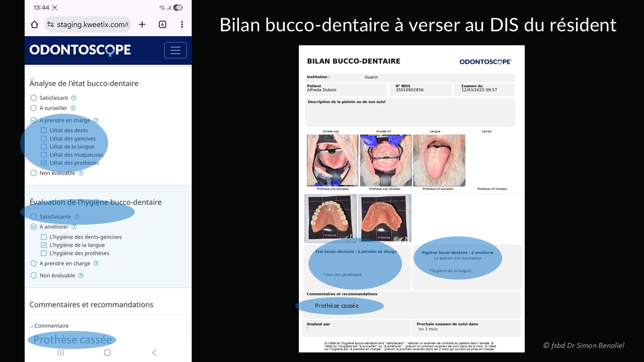Click the institution value Guerin
This screenshot has width=644, height=362.
[x=371, y=77]
